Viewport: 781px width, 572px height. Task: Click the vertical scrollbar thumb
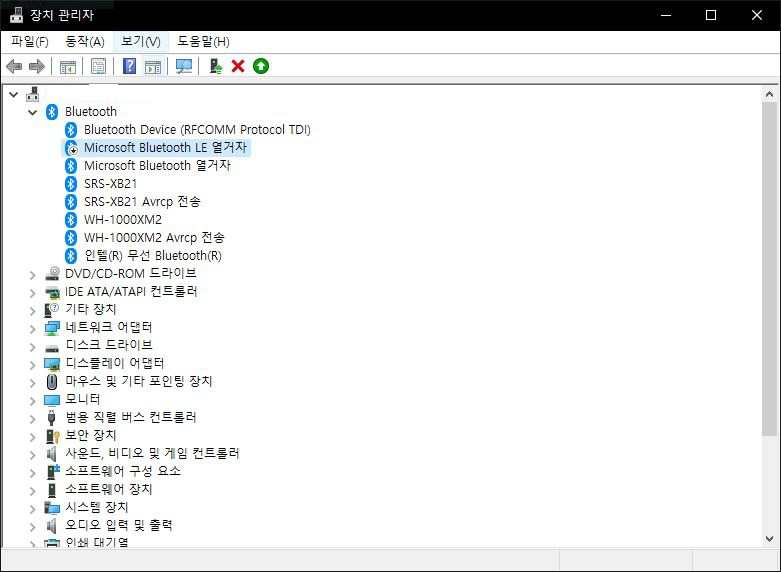click(770, 269)
